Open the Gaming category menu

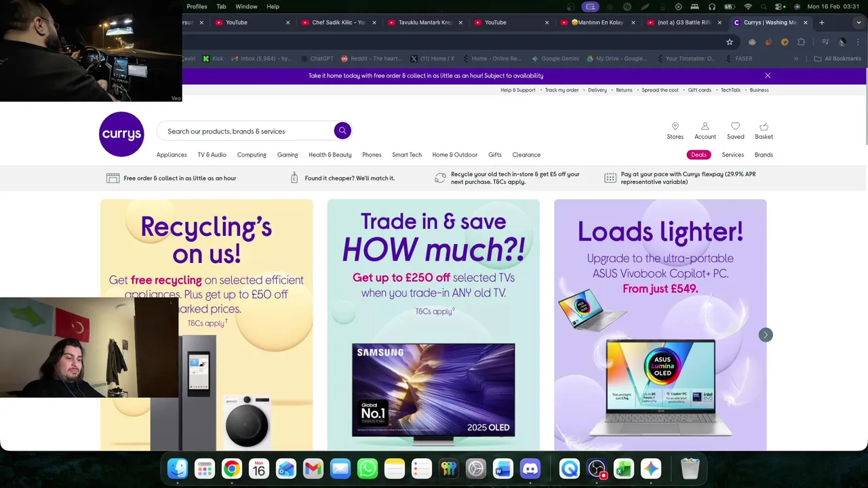click(288, 155)
